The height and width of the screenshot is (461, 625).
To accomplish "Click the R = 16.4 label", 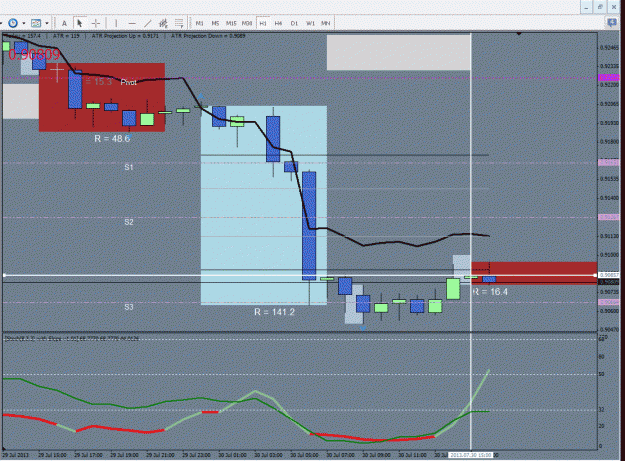I will pos(491,292).
